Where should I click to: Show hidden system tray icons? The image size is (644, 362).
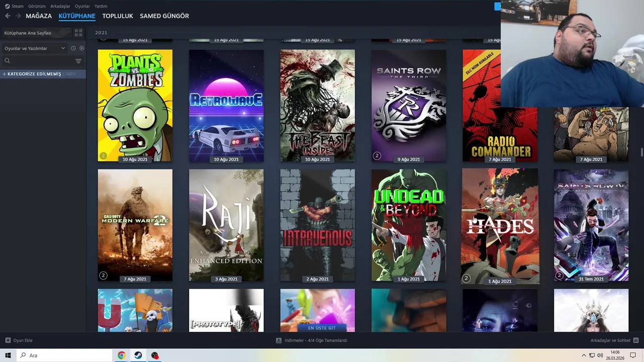(x=584, y=355)
